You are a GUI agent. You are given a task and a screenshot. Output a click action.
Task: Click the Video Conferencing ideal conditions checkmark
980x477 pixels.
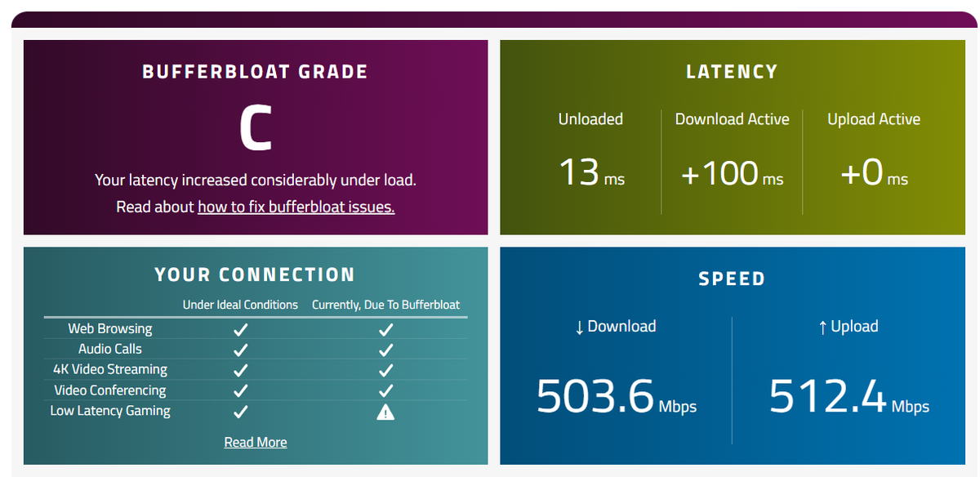coord(240,390)
